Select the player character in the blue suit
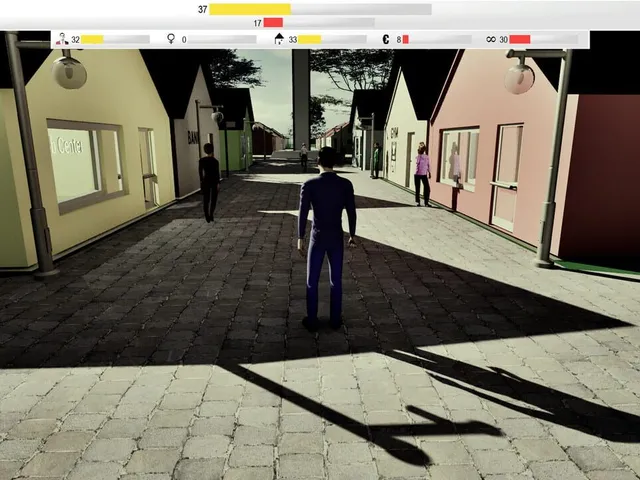 [x=327, y=239]
